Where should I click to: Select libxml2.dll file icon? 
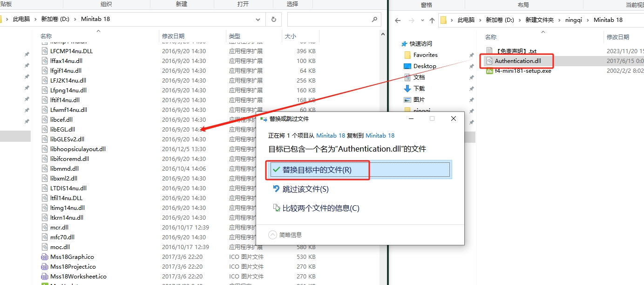[x=45, y=178]
